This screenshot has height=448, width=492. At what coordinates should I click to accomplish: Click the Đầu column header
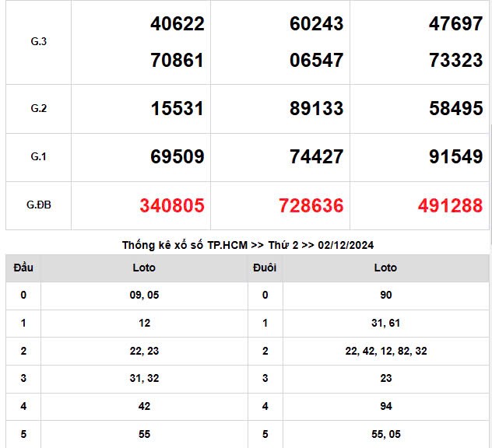point(23,268)
